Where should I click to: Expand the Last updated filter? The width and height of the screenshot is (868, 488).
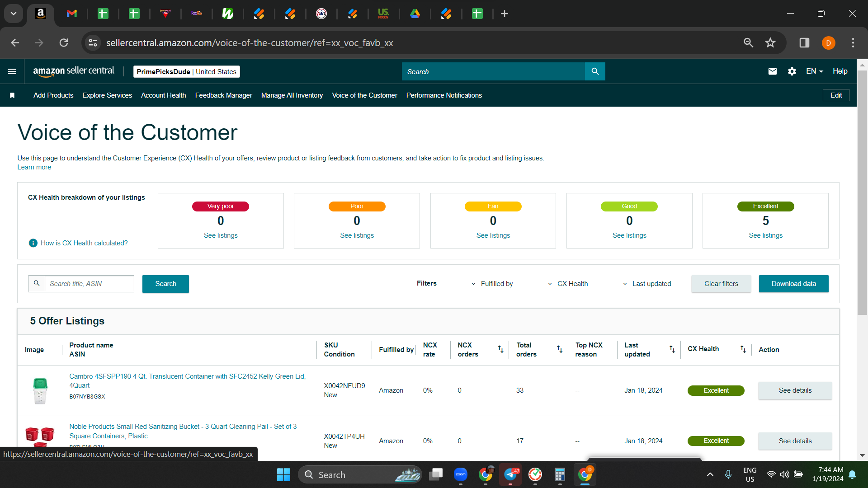pos(647,284)
